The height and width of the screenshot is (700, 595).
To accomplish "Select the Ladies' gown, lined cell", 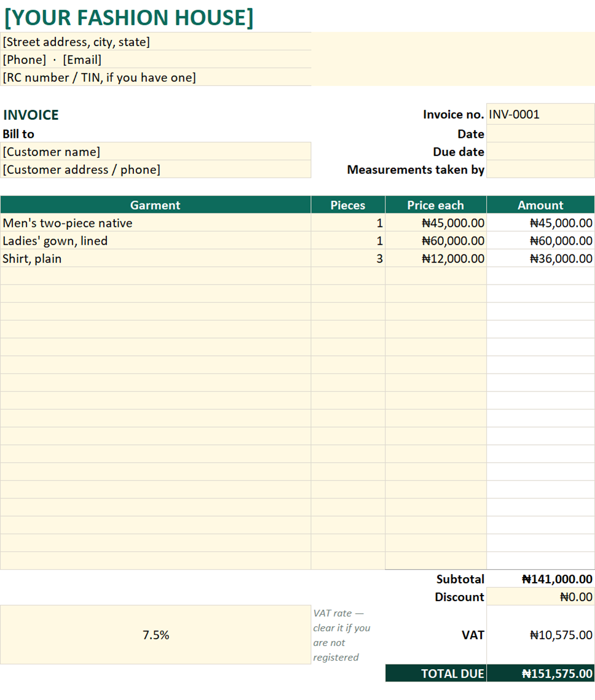I will point(156,241).
